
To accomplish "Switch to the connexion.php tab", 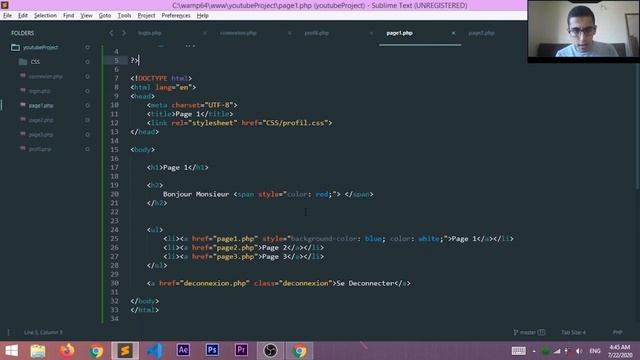I will click(x=238, y=33).
